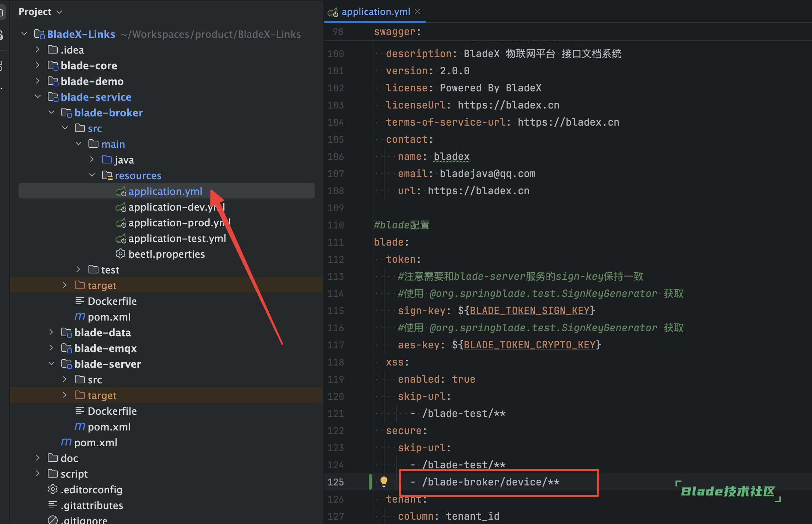Screen dimensions: 812x524
Task: Collapse the blade-server module
Action: (x=51, y=364)
